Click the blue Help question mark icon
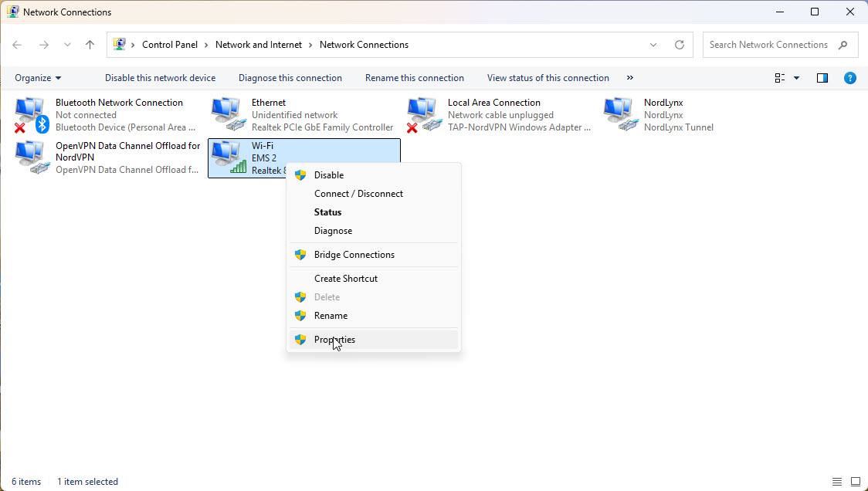The width and height of the screenshot is (868, 491). pos(850,78)
